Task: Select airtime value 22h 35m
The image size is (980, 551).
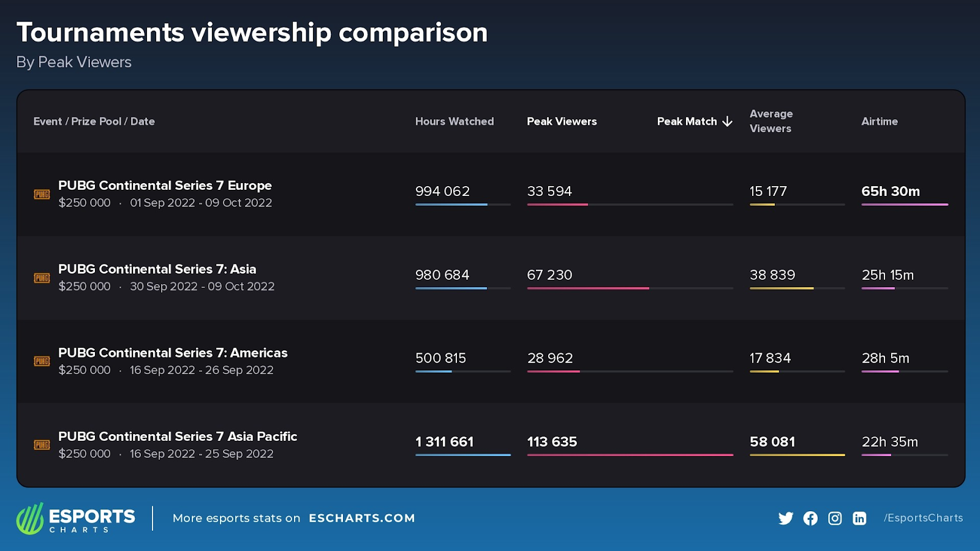Action: point(890,442)
